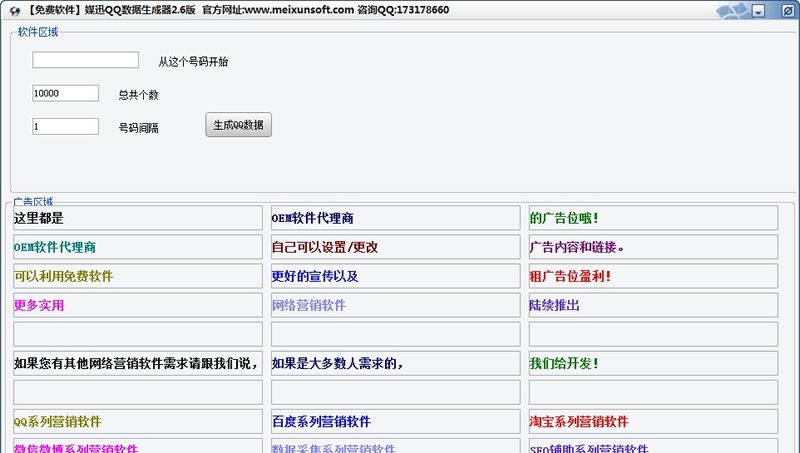
Task: Open the 网络营销软件 ad link
Action: coord(395,306)
